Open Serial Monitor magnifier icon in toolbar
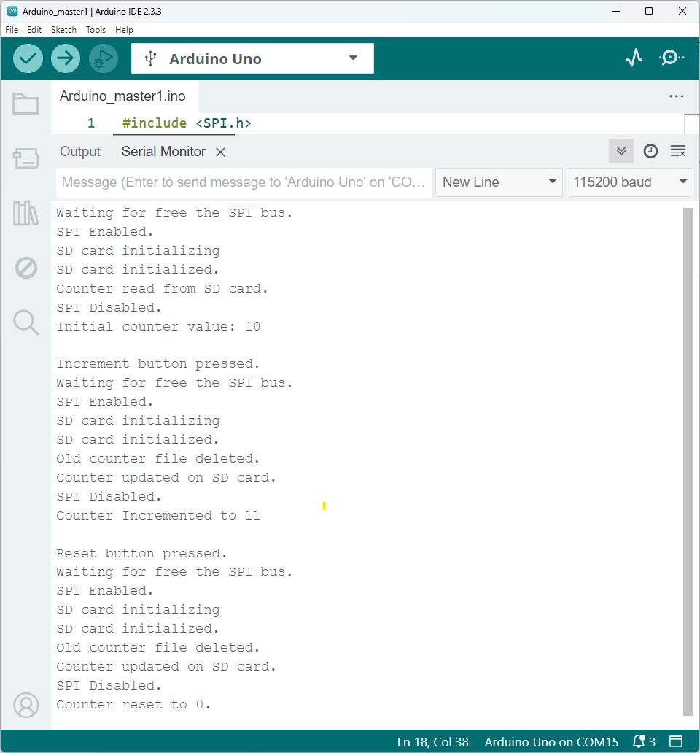Image resolution: width=700 pixels, height=753 pixels. tap(672, 58)
